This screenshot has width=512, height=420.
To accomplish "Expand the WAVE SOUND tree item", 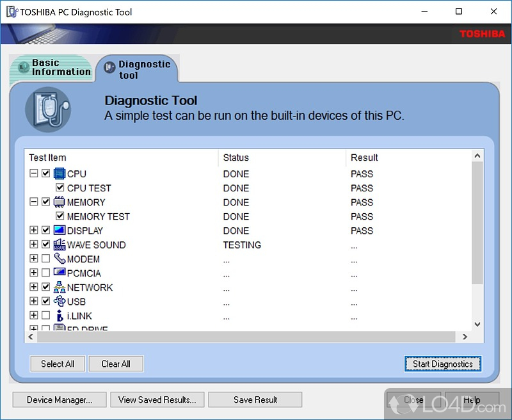I will pyautogui.click(x=34, y=245).
